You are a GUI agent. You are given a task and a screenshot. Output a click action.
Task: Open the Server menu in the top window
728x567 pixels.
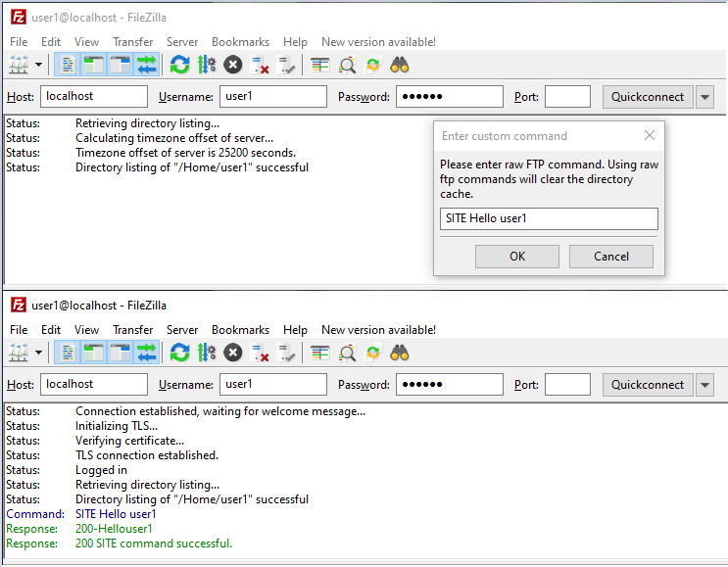tap(182, 42)
